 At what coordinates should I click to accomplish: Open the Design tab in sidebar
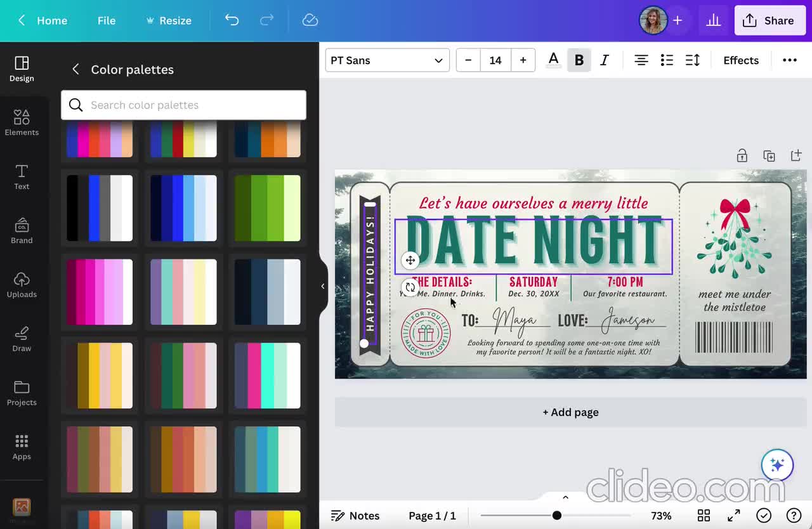pos(22,69)
